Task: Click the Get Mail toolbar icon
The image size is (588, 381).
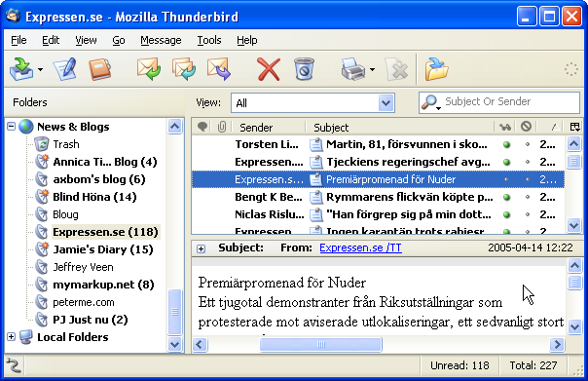Action: coord(21,69)
